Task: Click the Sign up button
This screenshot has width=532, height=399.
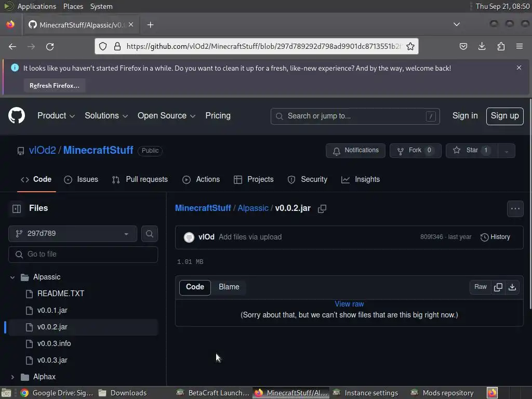Action: click(x=505, y=116)
